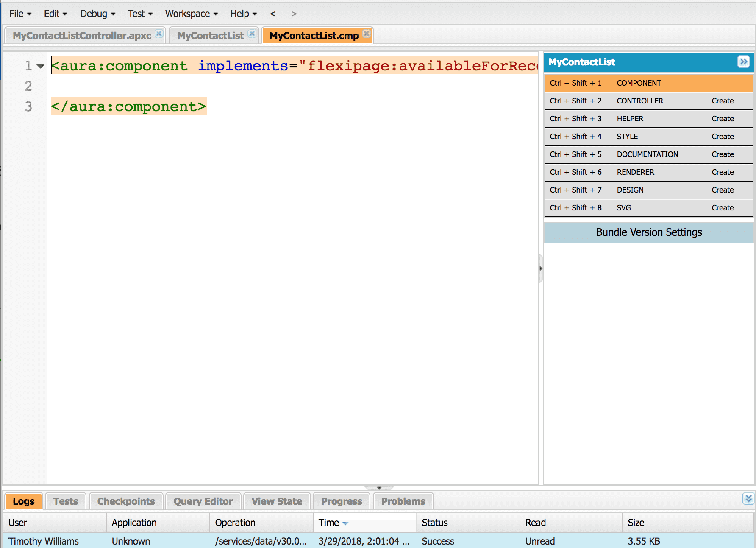
Task: Create the DESIGN resource
Action: pyautogui.click(x=723, y=190)
